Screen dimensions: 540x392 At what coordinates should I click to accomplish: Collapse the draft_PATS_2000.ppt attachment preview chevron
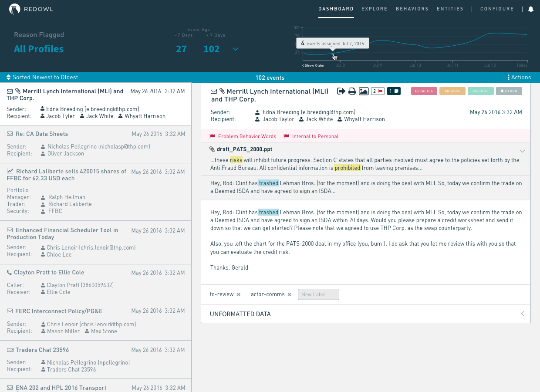[522, 151]
